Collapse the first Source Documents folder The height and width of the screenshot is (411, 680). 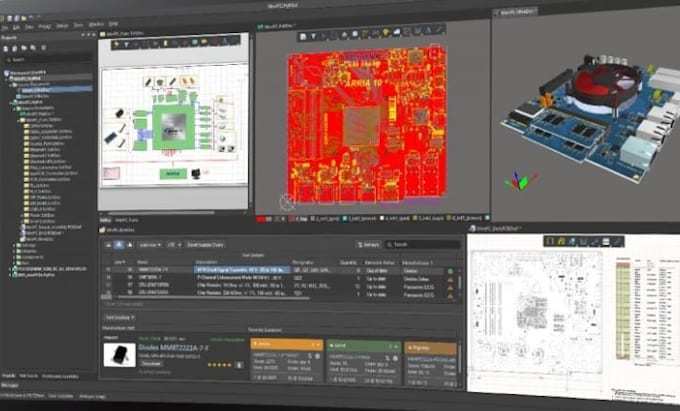tap(11, 84)
